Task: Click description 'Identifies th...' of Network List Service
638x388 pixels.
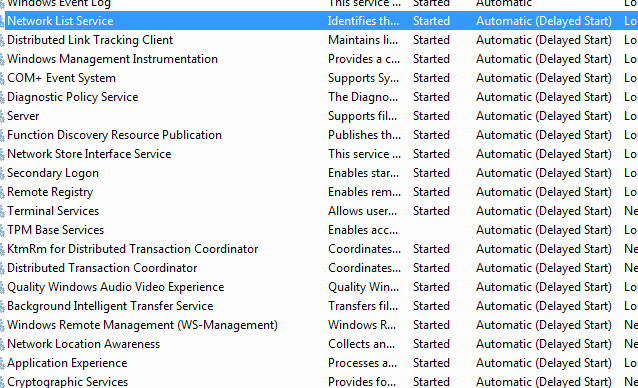Action: point(363,21)
